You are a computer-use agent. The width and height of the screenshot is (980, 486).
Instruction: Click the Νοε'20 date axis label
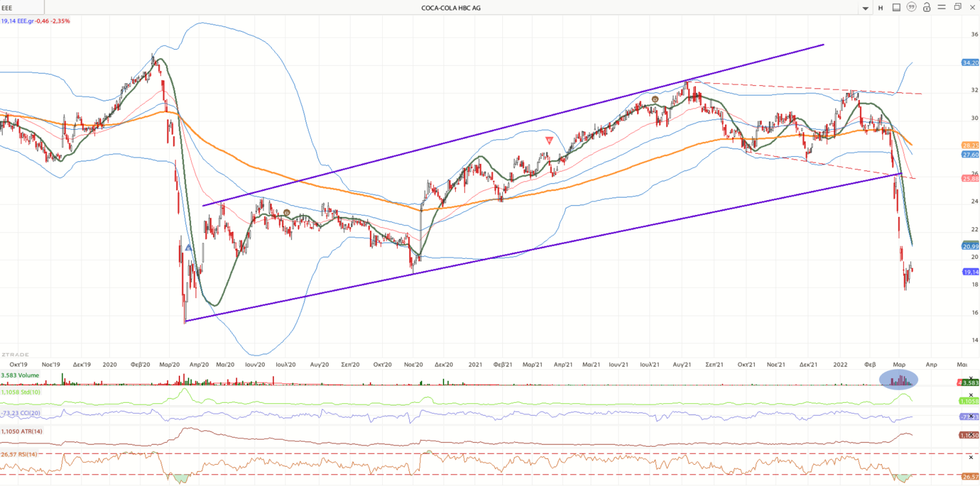[413, 364]
